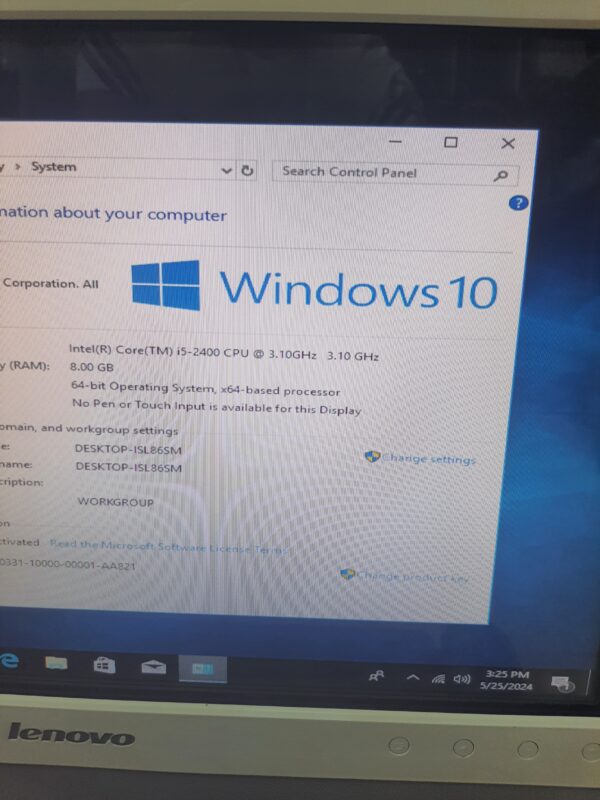Open the People icon in system tray

pos(377,677)
